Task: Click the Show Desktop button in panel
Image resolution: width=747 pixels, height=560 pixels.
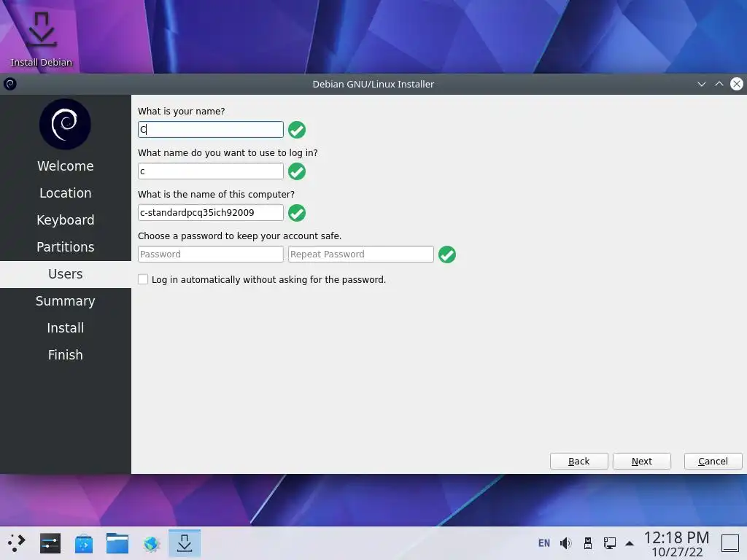Action: click(729, 542)
